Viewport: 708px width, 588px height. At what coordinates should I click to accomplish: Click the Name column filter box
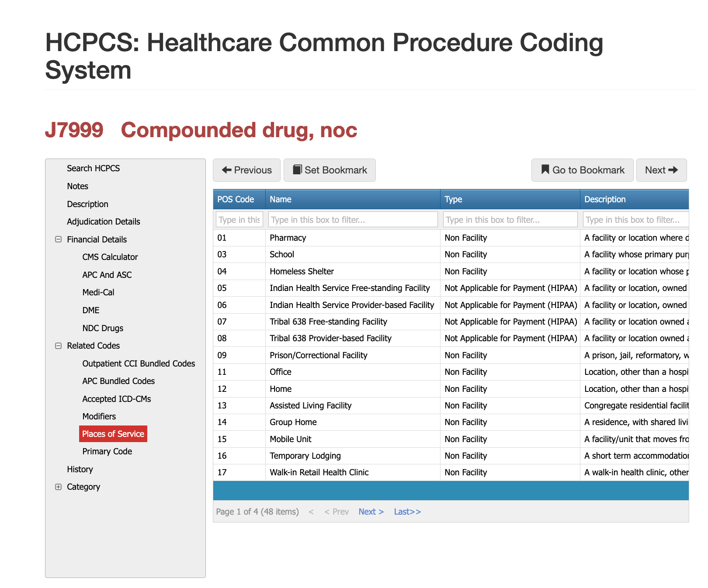pos(353,219)
